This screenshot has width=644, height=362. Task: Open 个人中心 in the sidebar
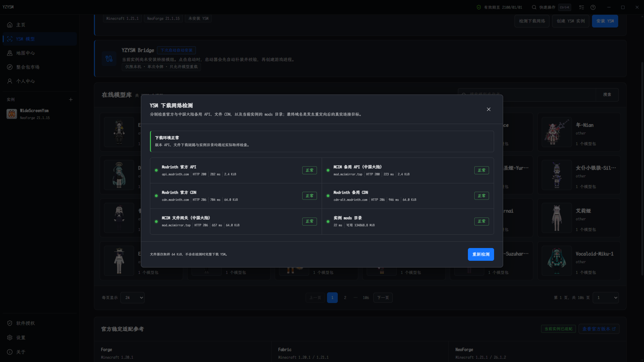40,81
